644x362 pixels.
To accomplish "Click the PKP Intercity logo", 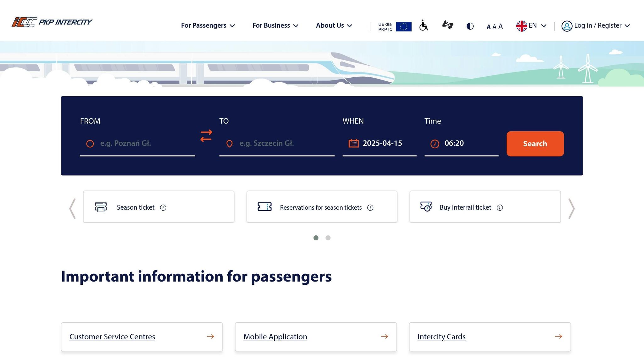I will [52, 22].
